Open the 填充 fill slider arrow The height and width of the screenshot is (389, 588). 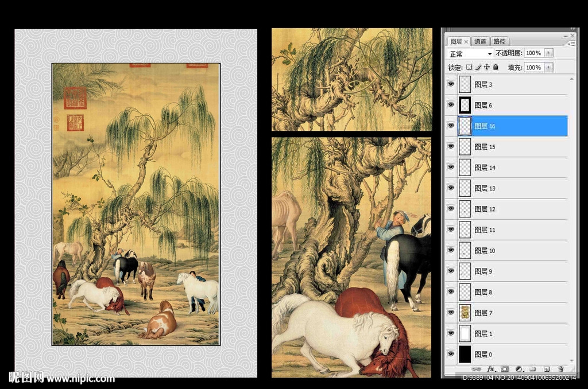(x=548, y=68)
